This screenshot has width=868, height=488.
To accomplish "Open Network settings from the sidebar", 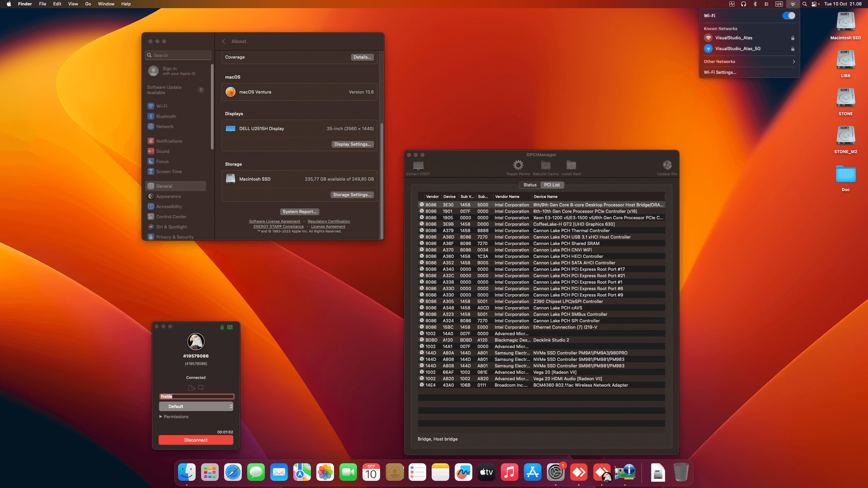I will 165,126.
